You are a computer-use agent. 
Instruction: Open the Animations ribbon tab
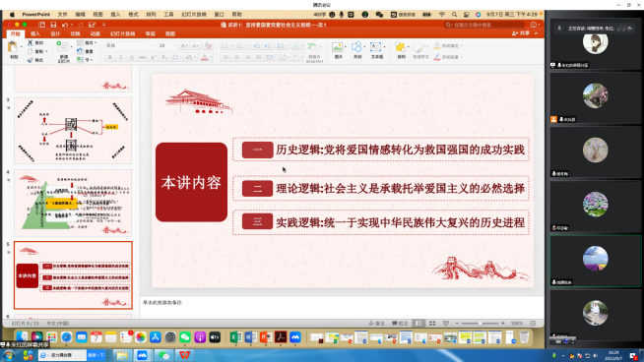(x=95, y=33)
